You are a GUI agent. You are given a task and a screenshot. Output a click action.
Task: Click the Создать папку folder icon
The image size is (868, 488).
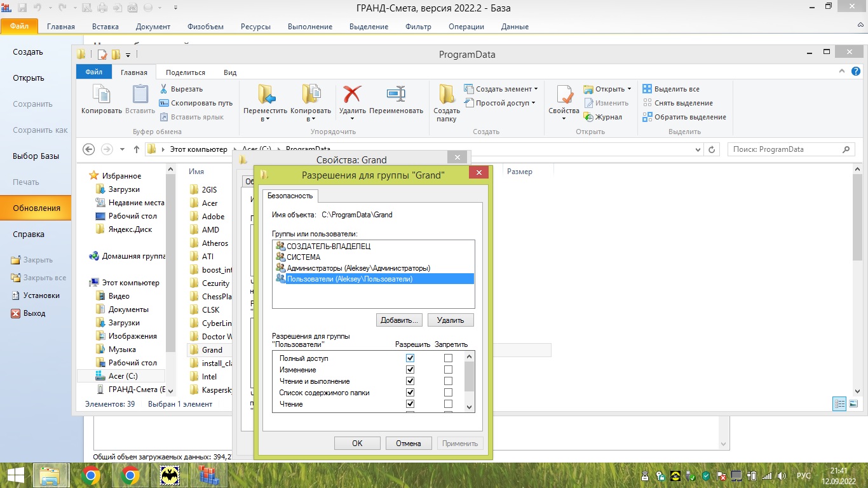tap(447, 94)
